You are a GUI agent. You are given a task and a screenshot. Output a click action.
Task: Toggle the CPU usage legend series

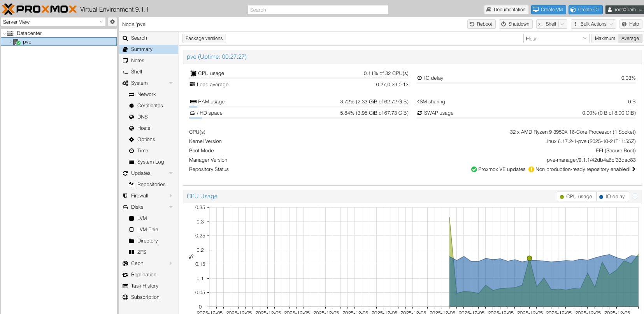pos(576,197)
